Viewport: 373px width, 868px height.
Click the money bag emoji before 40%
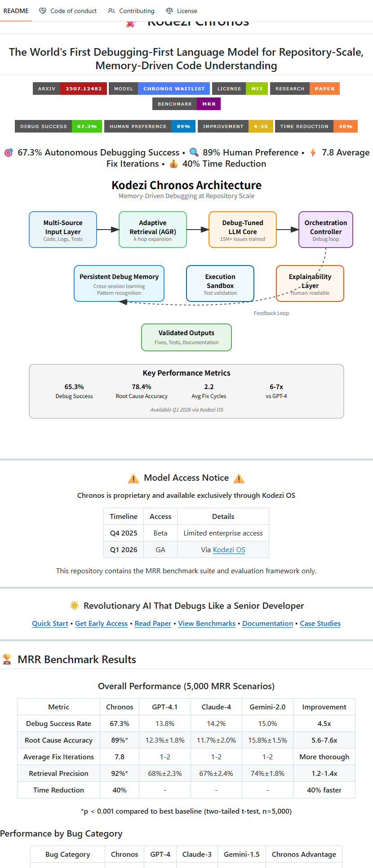point(173,164)
